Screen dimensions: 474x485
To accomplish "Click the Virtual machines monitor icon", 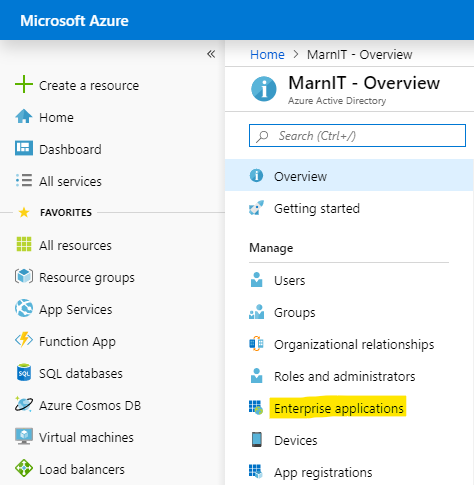I will pos(24,436).
